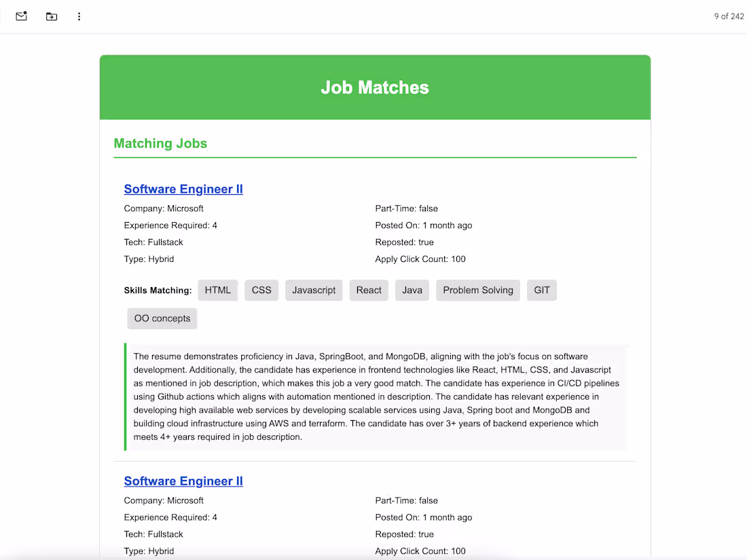The width and height of the screenshot is (747, 560).
Task: Open the Move to folder icon
Action: coord(52,17)
